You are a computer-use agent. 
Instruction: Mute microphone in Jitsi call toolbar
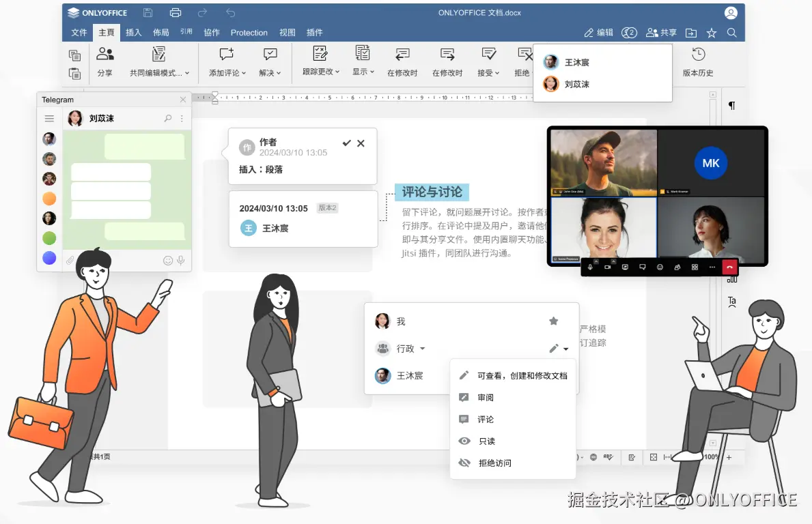(x=590, y=267)
